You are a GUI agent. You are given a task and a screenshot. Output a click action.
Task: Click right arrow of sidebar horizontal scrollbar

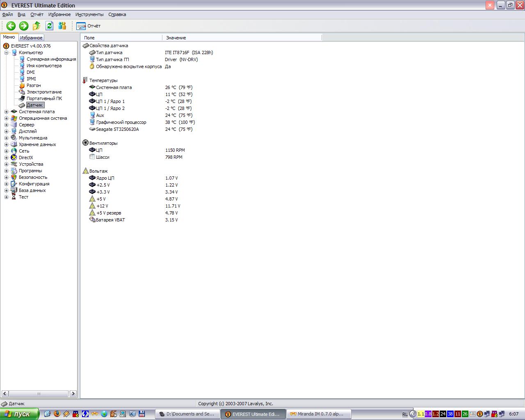tap(73, 394)
